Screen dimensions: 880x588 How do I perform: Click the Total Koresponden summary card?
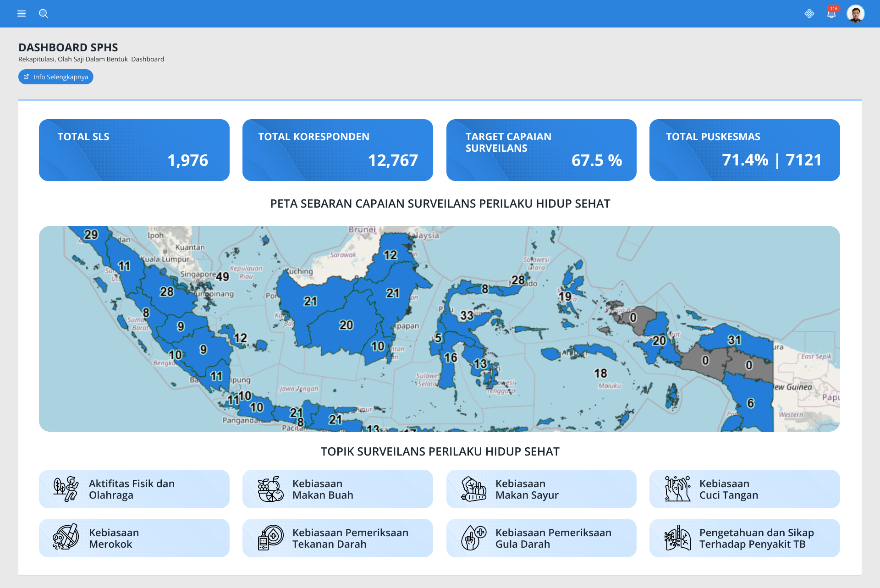click(x=337, y=150)
